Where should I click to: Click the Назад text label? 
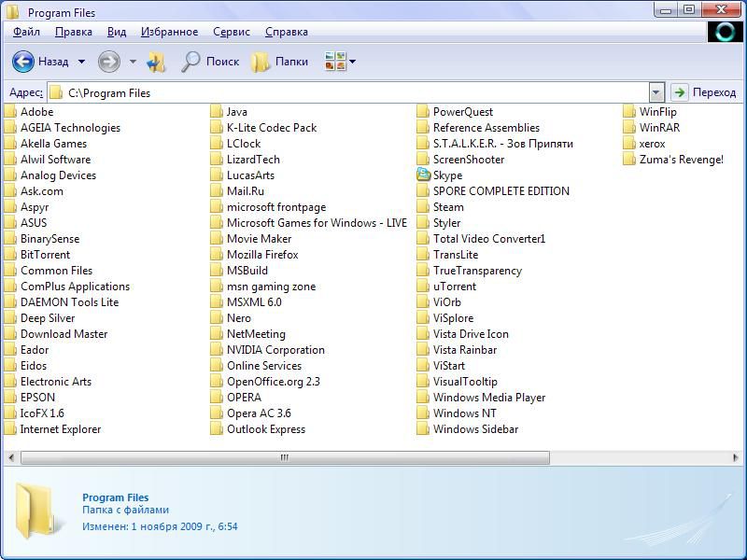pyautogui.click(x=53, y=62)
